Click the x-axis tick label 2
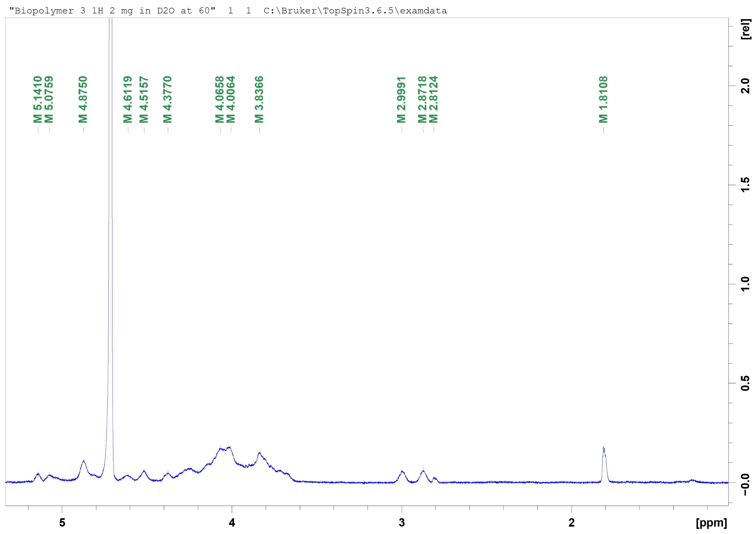 point(571,522)
